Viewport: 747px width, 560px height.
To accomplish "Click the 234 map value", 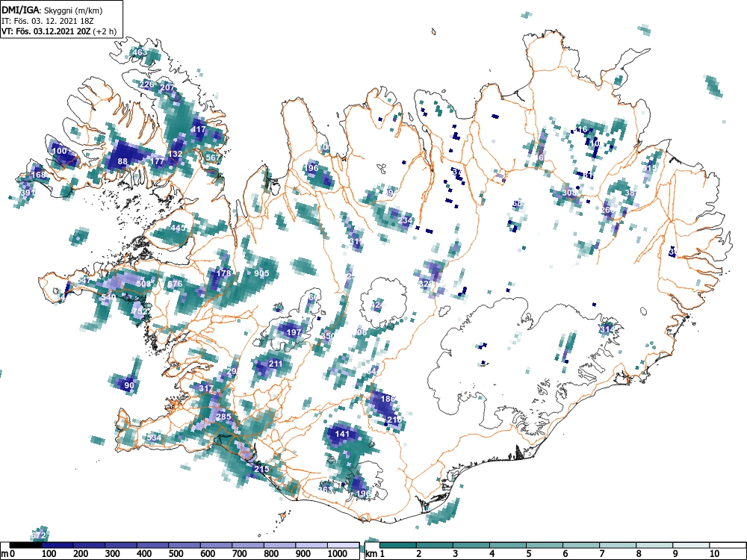I will (405, 220).
